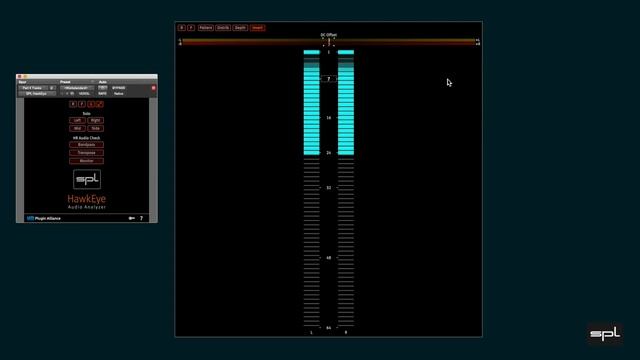Viewport: 640px width, 360px height.
Task: Click the R button in the analyzer window
Action: pos(182,28)
